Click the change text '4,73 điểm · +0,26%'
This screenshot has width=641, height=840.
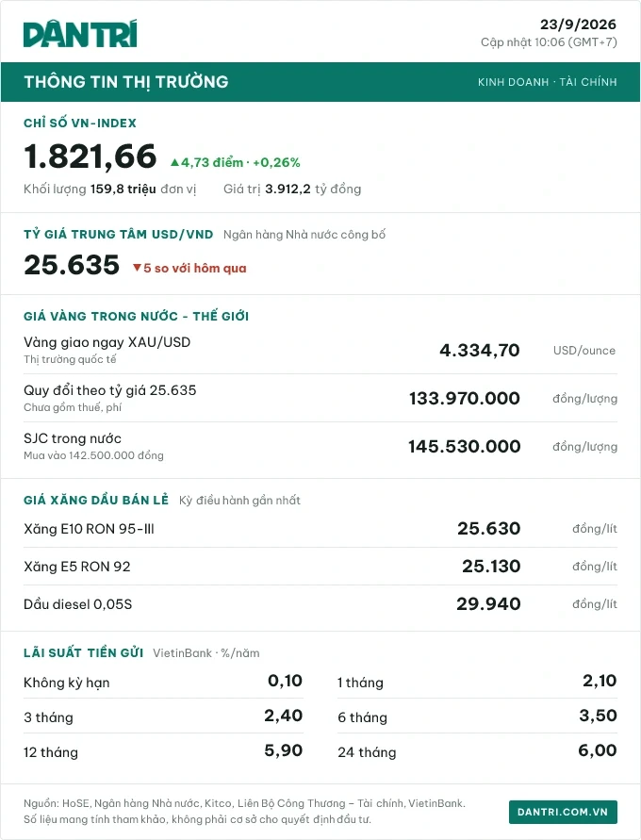pos(240,162)
